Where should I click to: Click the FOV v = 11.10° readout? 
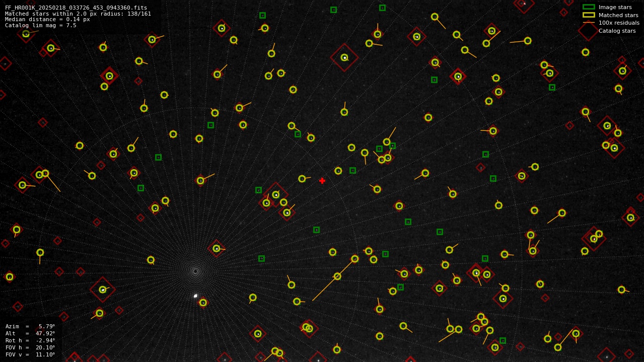point(30,354)
